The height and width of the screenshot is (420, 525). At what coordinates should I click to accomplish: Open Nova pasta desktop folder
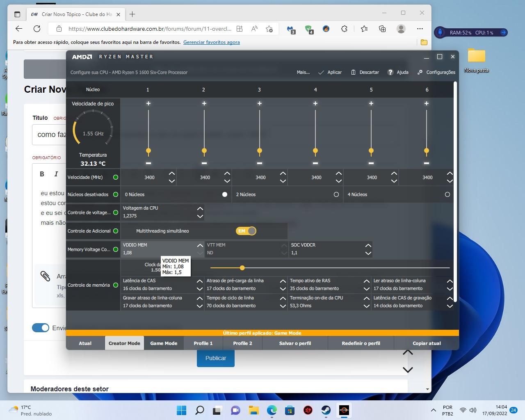pos(477,61)
